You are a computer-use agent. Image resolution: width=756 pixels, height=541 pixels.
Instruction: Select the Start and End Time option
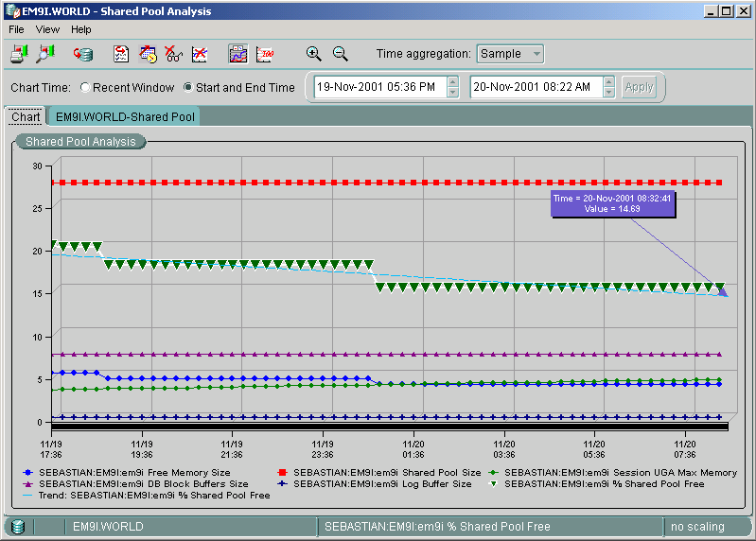(x=188, y=87)
